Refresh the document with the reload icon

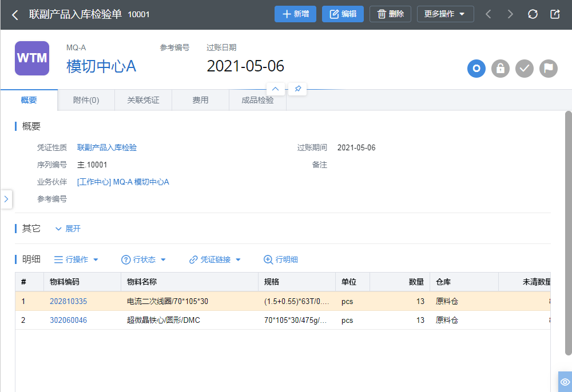point(533,14)
